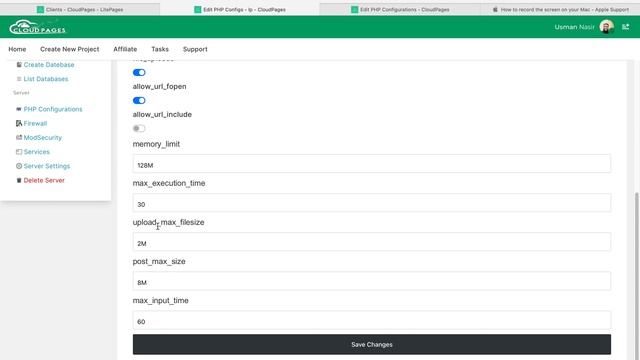The height and width of the screenshot is (360, 640).
Task: Click the List Databases sidebar icon
Action: tap(19, 79)
